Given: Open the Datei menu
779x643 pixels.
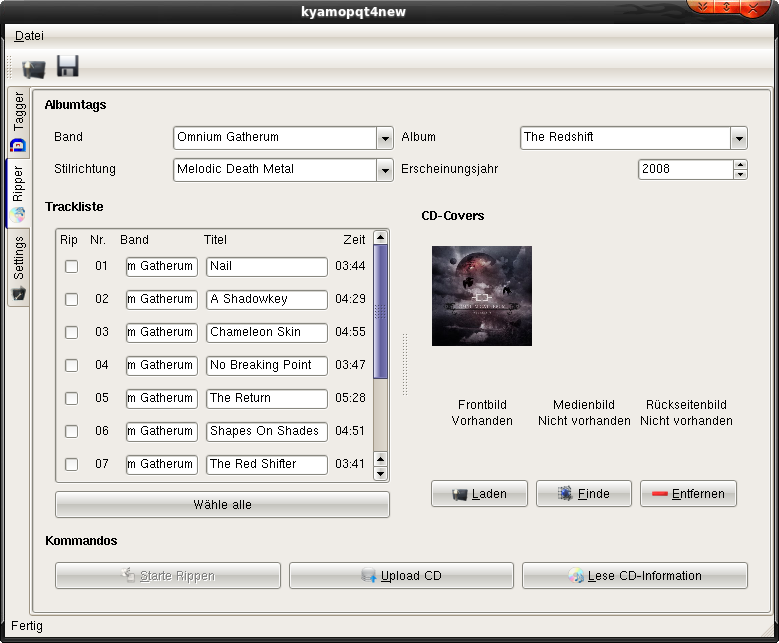Looking at the screenshot, I should (x=29, y=35).
